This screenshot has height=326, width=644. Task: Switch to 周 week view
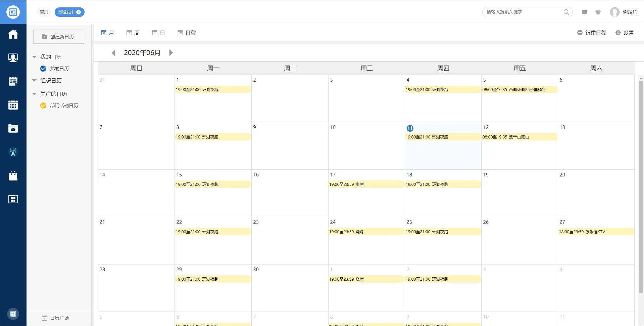coord(133,33)
